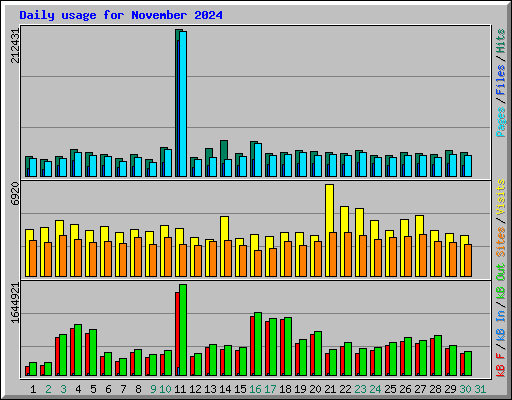Viewport: 512px width, 400px height.
Task: Click the 212431 axis value
Action: coord(15,46)
